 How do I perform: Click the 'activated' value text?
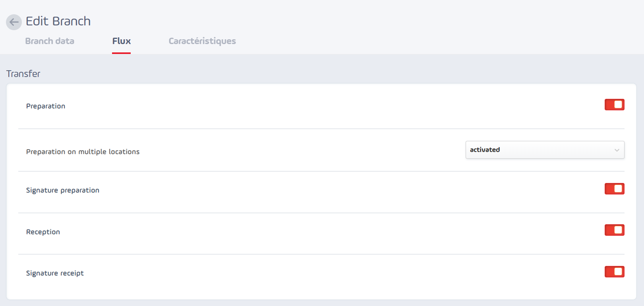coord(485,150)
